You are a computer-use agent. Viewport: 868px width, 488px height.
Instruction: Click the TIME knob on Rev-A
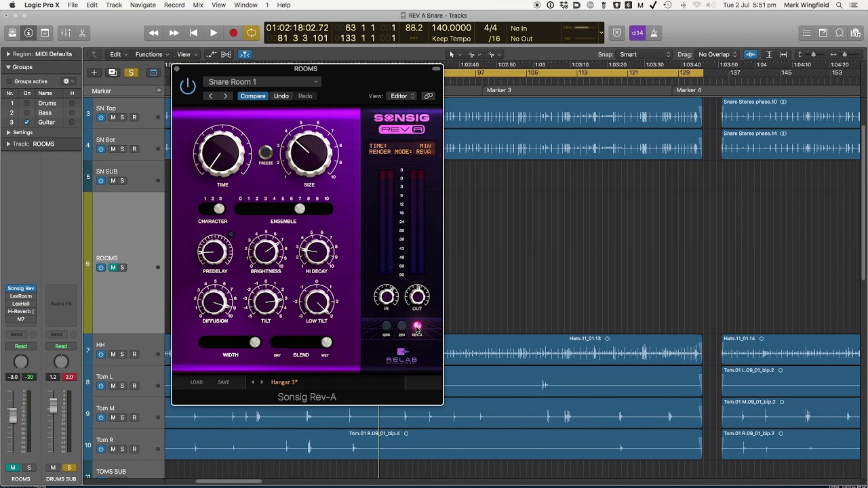220,152
